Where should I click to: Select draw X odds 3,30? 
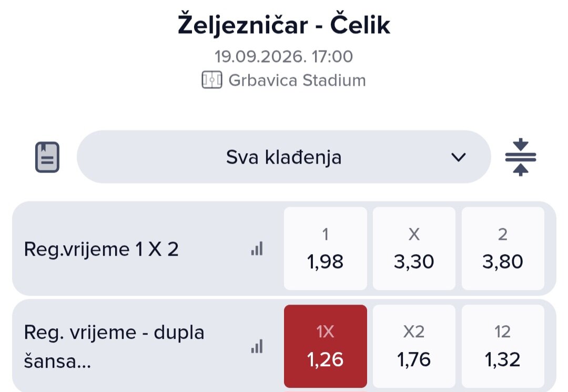point(414,248)
